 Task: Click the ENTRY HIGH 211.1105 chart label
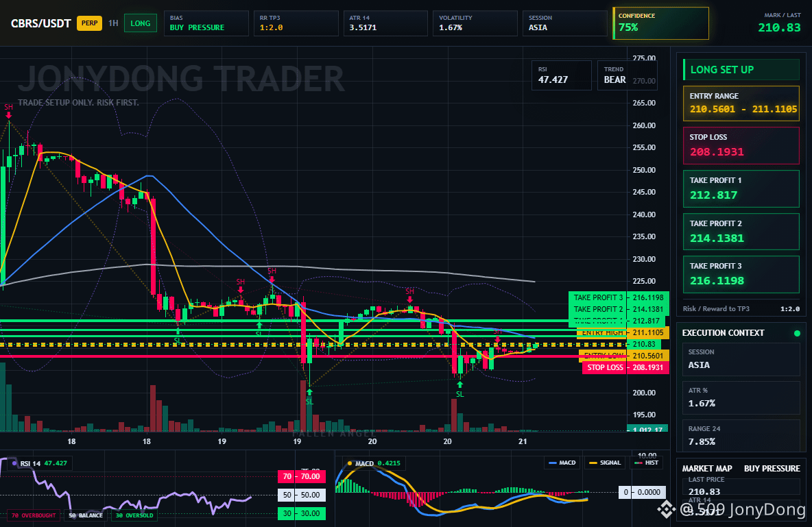[624, 332]
